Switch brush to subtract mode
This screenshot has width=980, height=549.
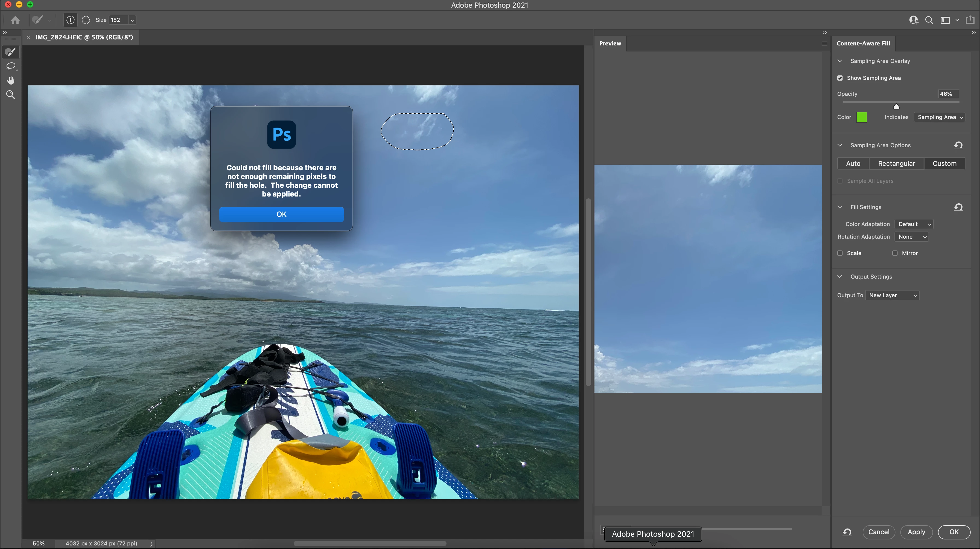pyautogui.click(x=86, y=20)
